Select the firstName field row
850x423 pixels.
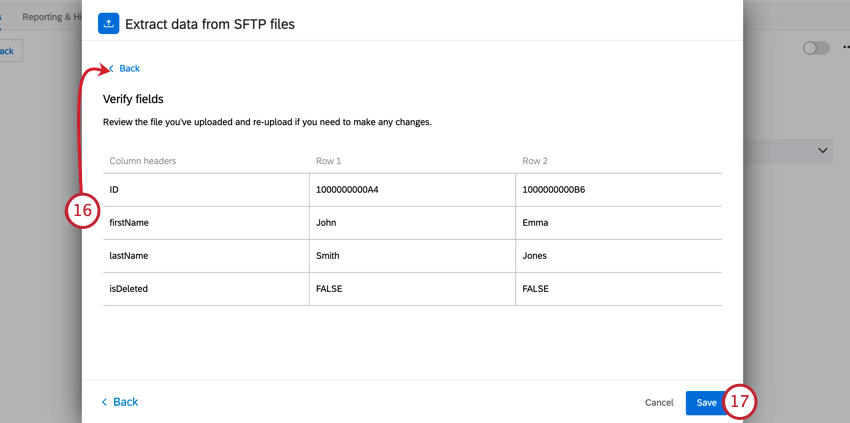click(x=412, y=223)
